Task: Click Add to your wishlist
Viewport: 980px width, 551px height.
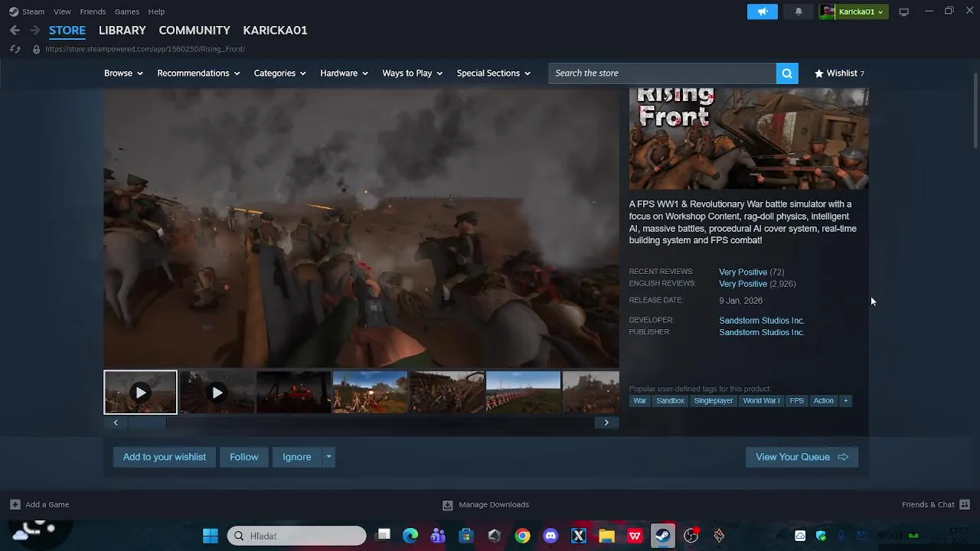Action: coord(165,457)
